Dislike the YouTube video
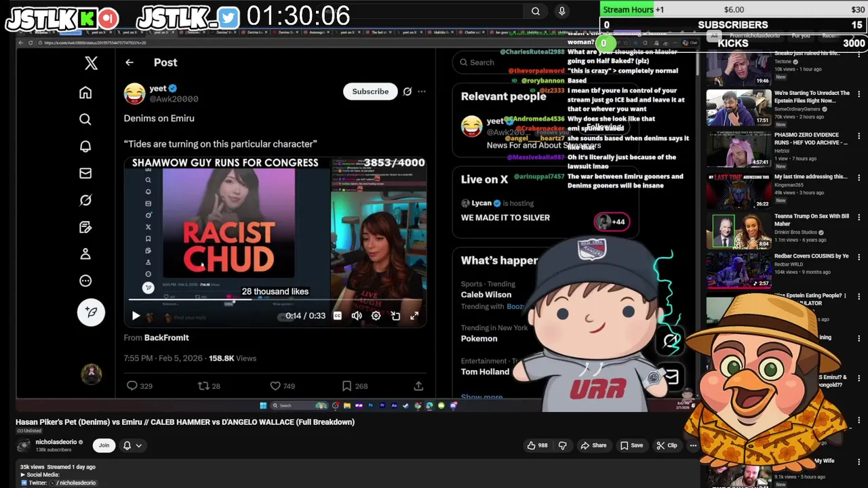Viewport: 868px width, 488px height. 562,445
